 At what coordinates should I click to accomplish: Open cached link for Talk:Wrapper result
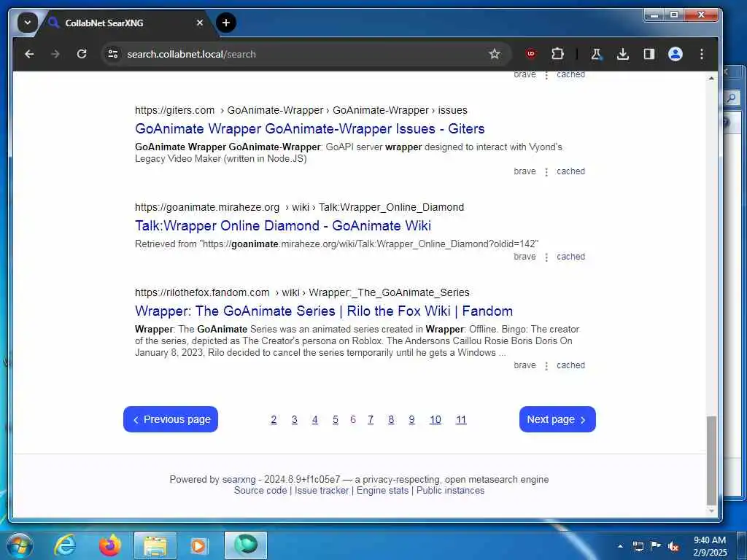point(570,257)
